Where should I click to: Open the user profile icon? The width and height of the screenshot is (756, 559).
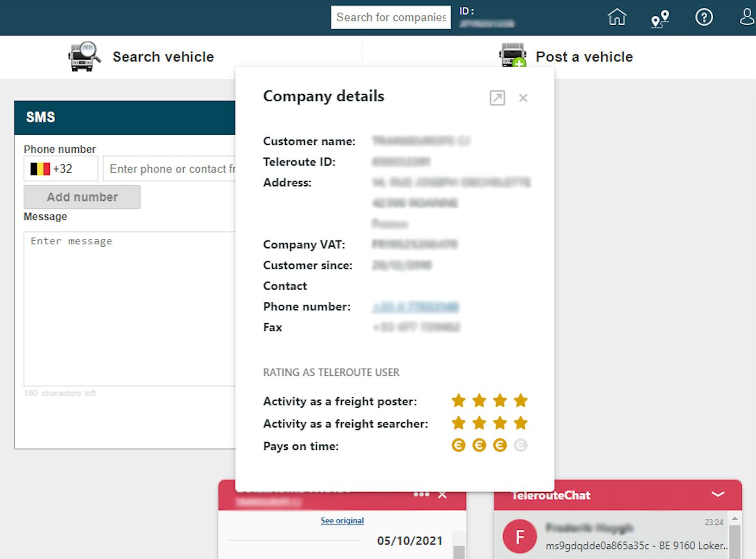point(747,17)
